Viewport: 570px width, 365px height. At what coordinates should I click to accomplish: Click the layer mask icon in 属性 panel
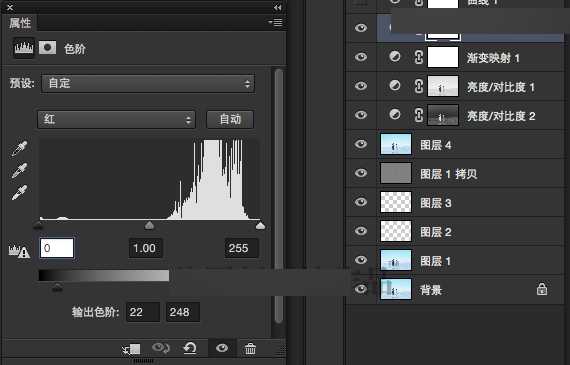pos(48,48)
